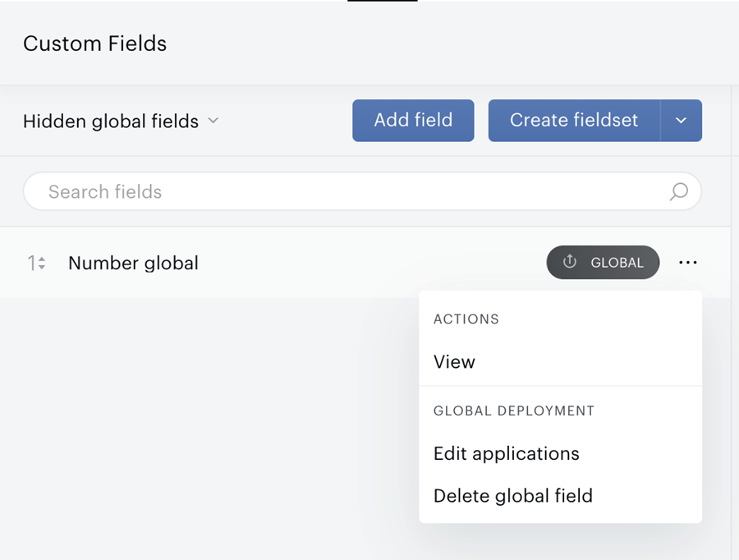Click the number field type icon
This screenshot has height=560, width=739.
pyautogui.click(x=36, y=263)
